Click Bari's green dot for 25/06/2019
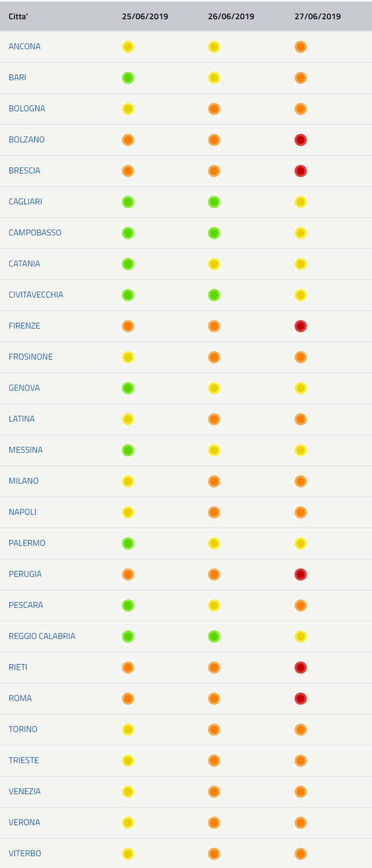372x868 pixels. tap(128, 78)
